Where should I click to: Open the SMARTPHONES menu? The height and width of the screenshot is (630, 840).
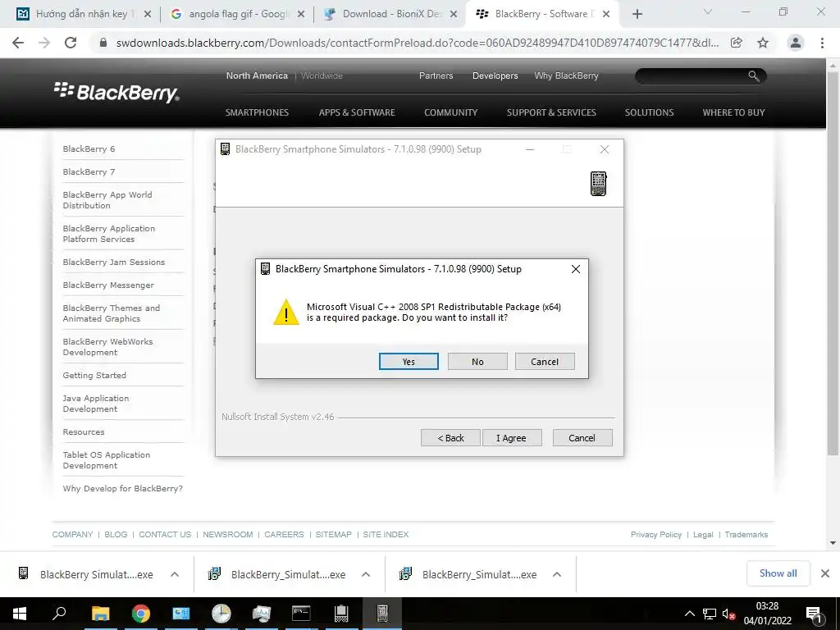(257, 112)
